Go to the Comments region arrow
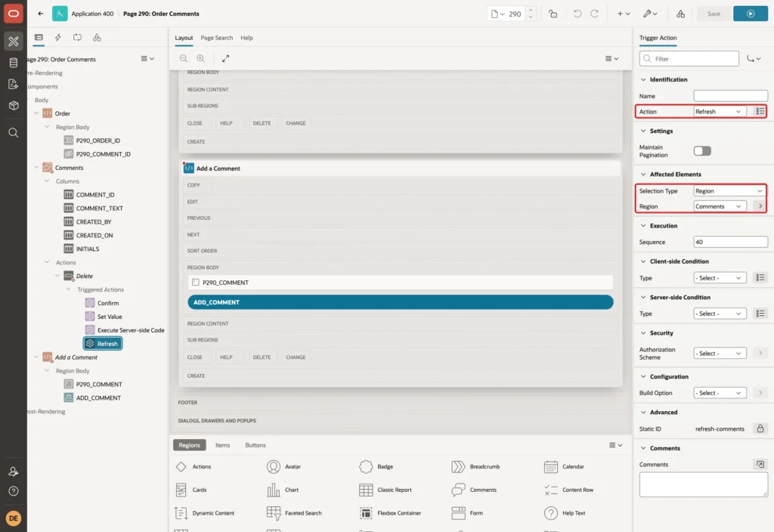This screenshot has width=774, height=532. pyautogui.click(x=760, y=206)
